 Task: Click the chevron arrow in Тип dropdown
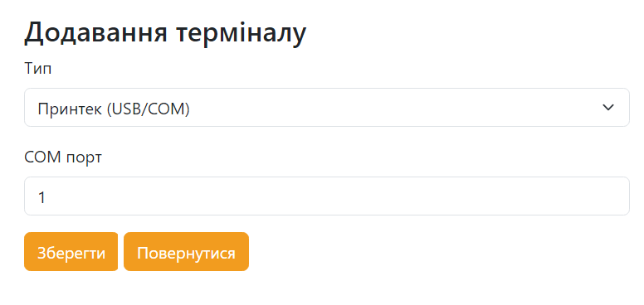click(607, 108)
